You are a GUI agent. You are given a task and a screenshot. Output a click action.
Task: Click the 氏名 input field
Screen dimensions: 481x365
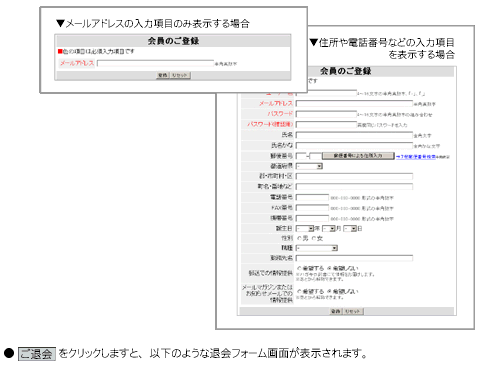[x=354, y=135]
